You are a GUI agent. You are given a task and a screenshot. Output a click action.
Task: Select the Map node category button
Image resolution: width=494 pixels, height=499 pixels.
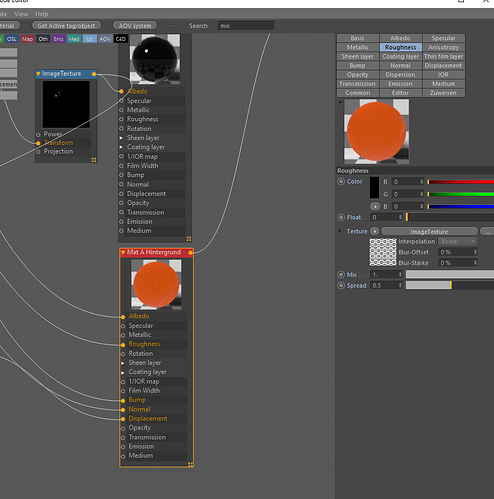click(27, 39)
